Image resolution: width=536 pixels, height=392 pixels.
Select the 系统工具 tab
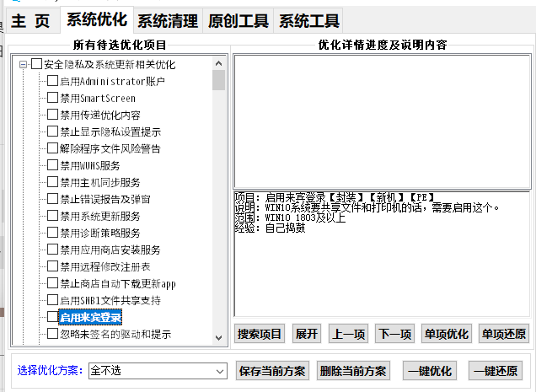click(309, 20)
